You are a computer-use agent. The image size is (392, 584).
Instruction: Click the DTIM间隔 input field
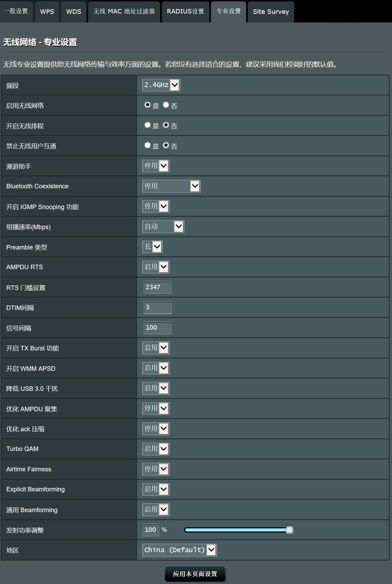(x=158, y=308)
